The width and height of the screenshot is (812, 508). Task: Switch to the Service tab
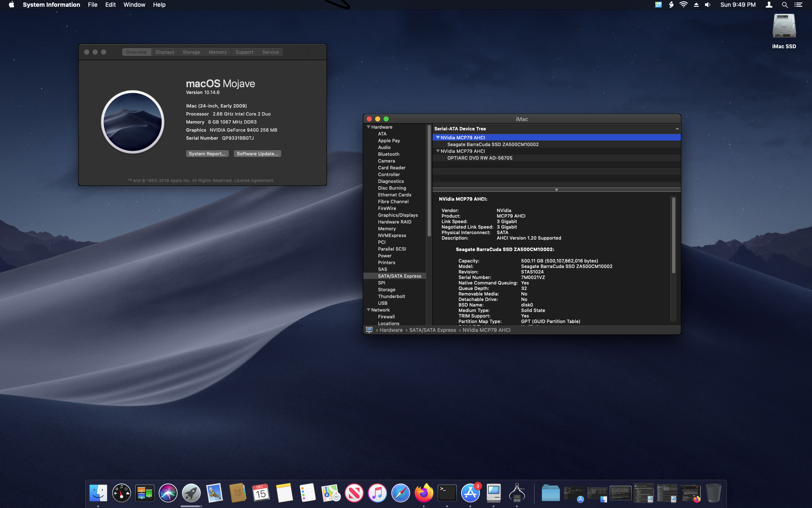coord(270,52)
